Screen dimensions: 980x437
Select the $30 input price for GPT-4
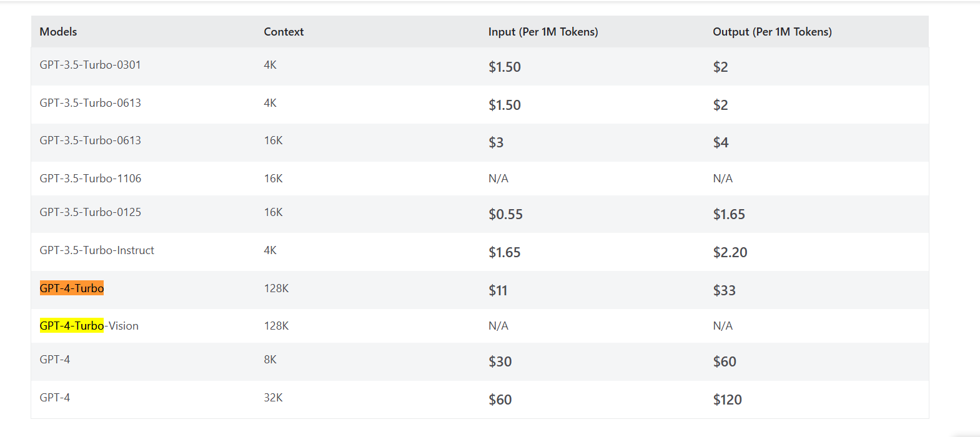500,361
